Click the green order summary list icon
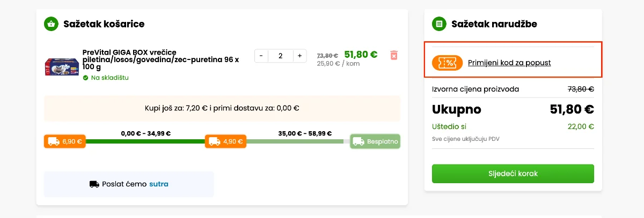 click(x=439, y=24)
